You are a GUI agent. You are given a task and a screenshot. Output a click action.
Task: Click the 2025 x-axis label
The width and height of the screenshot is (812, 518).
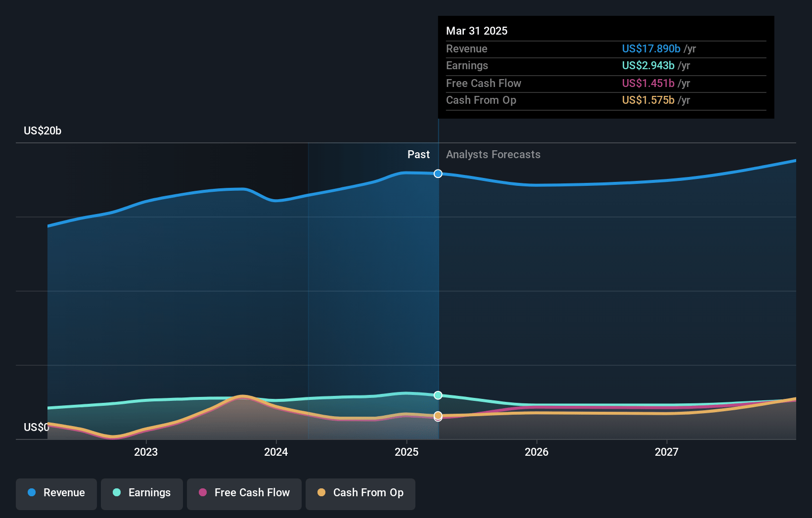(406, 452)
